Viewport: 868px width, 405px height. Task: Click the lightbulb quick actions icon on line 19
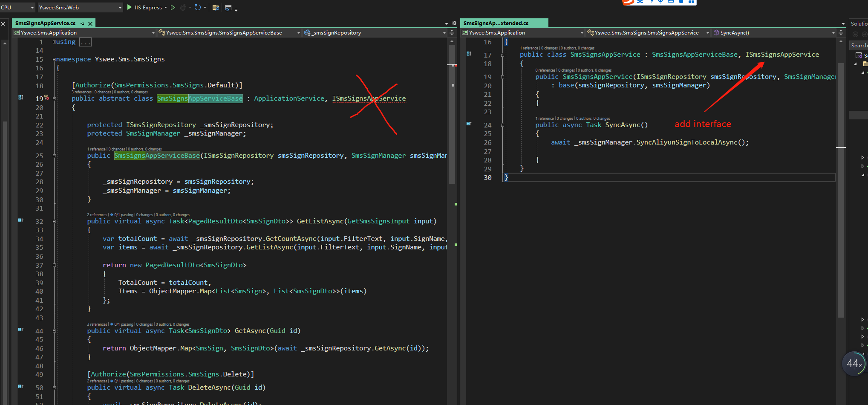pos(46,98)
